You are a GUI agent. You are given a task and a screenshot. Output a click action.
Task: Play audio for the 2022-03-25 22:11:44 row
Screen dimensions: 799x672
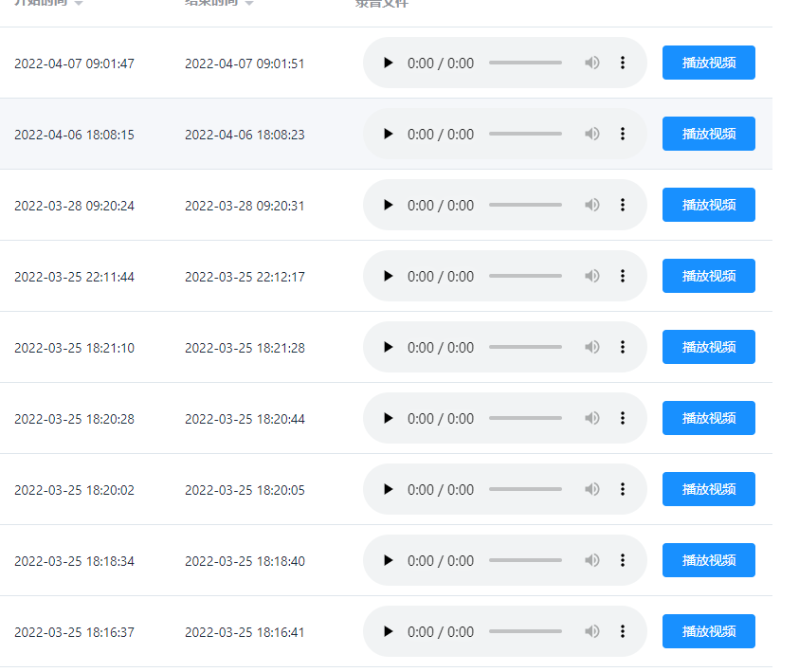[x=389, y=276]
